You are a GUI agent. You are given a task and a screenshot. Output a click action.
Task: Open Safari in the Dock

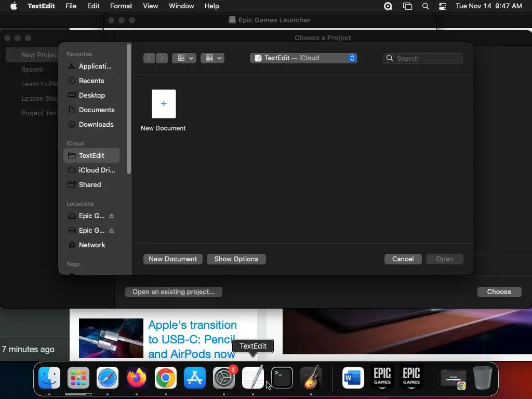[108, 378]
